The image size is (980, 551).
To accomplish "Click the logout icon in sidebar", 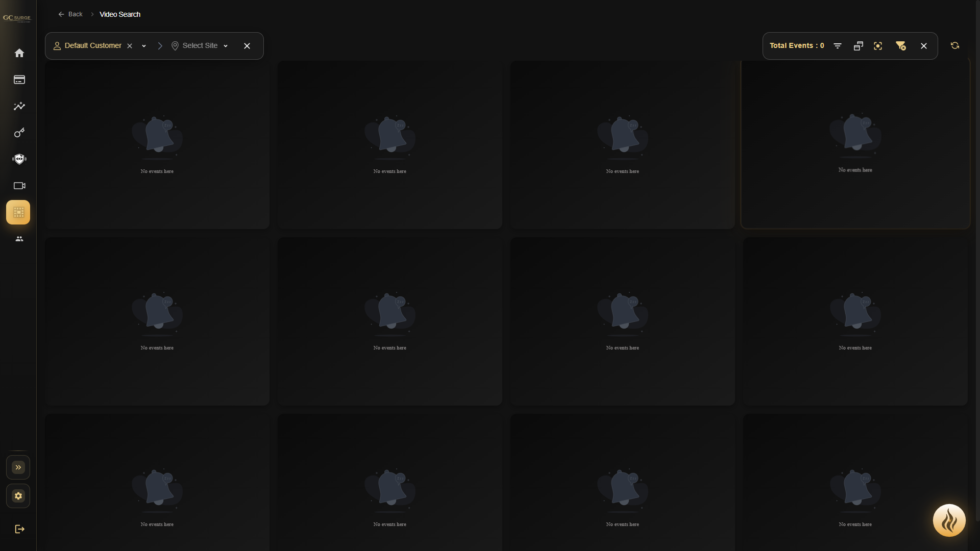I will tap(19, 529).
